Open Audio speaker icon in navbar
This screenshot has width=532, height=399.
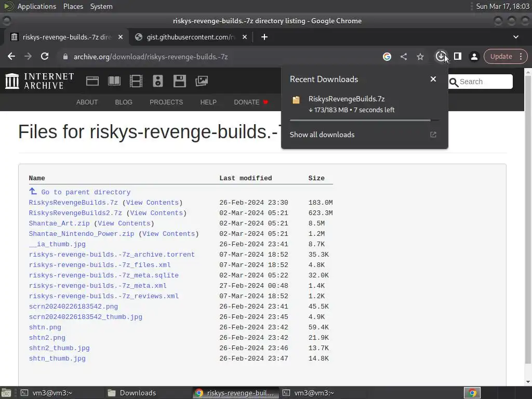158,81
